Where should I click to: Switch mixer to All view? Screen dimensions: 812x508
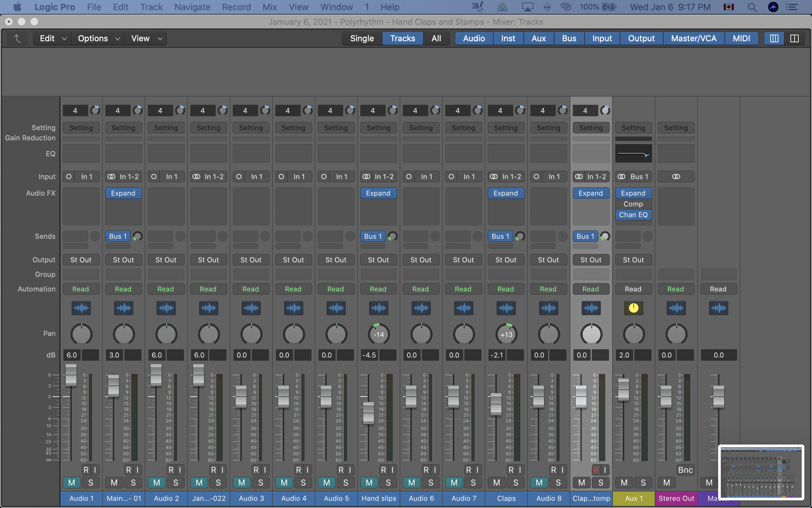tap(436, 38)
